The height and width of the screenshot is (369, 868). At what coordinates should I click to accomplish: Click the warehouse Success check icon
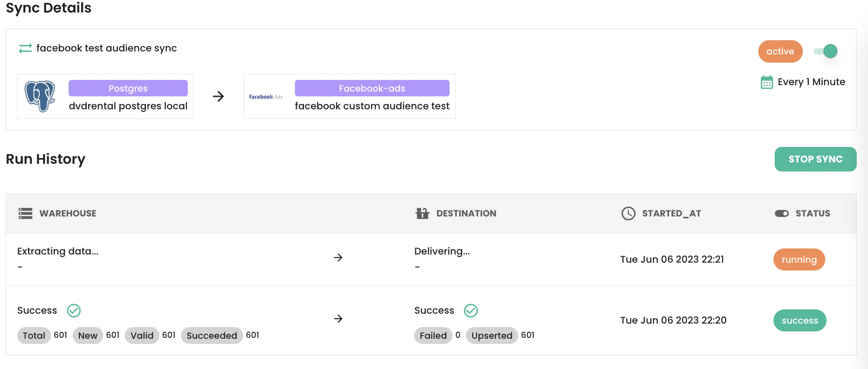coord(74,311)
